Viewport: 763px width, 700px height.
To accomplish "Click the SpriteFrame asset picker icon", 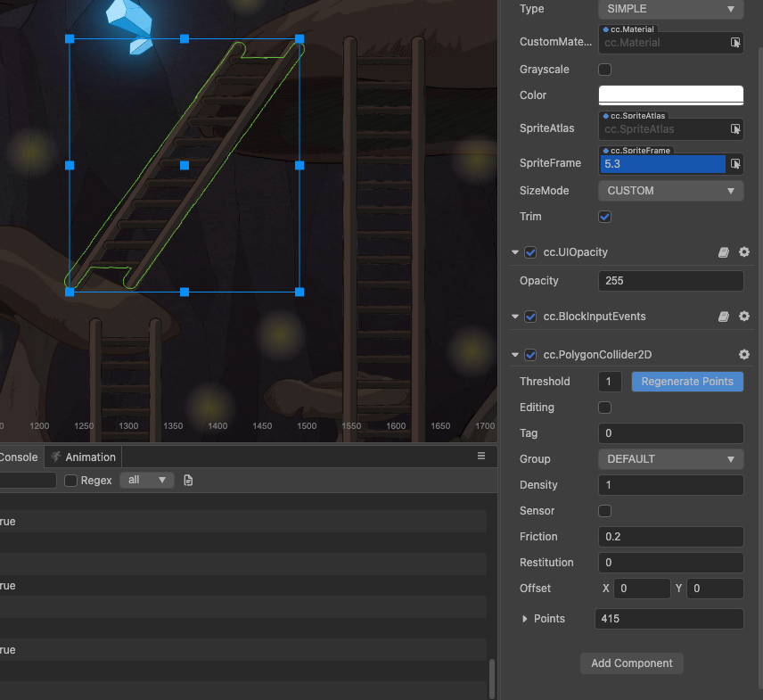I will point(735,164).
